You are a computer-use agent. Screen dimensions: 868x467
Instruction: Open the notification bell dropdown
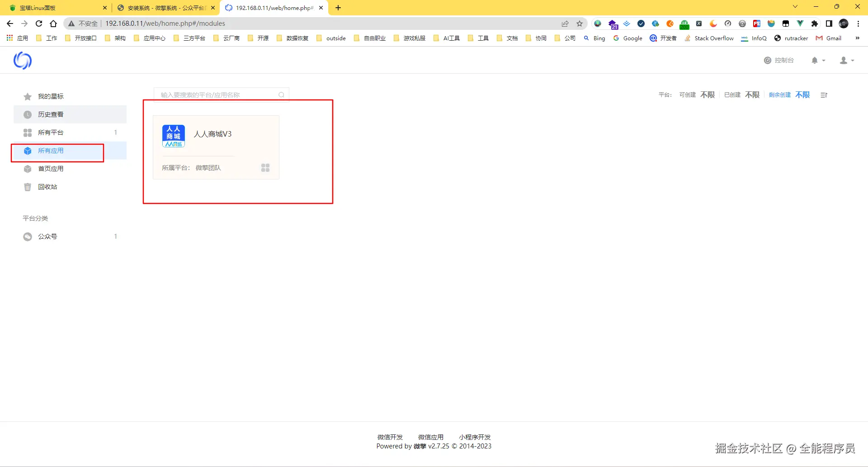[818, 60]
